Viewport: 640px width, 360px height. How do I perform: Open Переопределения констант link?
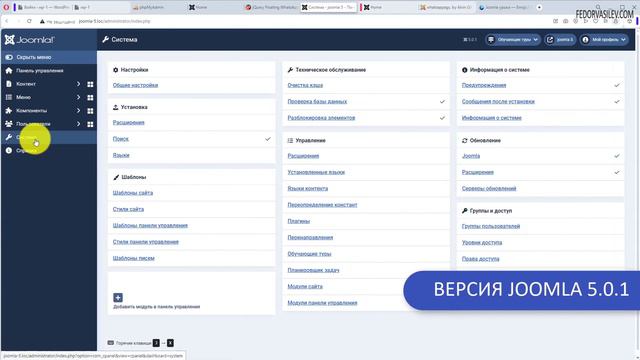coord(322,205)
